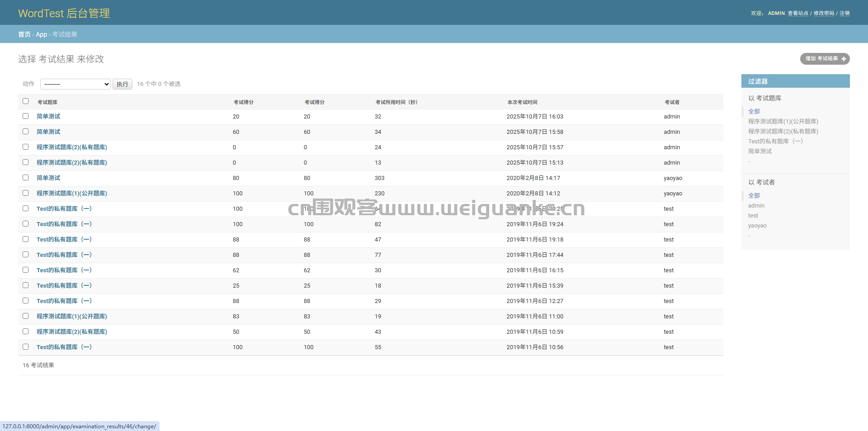The width and height of the screenshot is (868, 431).
Task: Check the box for 2025年10月7日 16:03 result
Action: [x=26, y=116]
